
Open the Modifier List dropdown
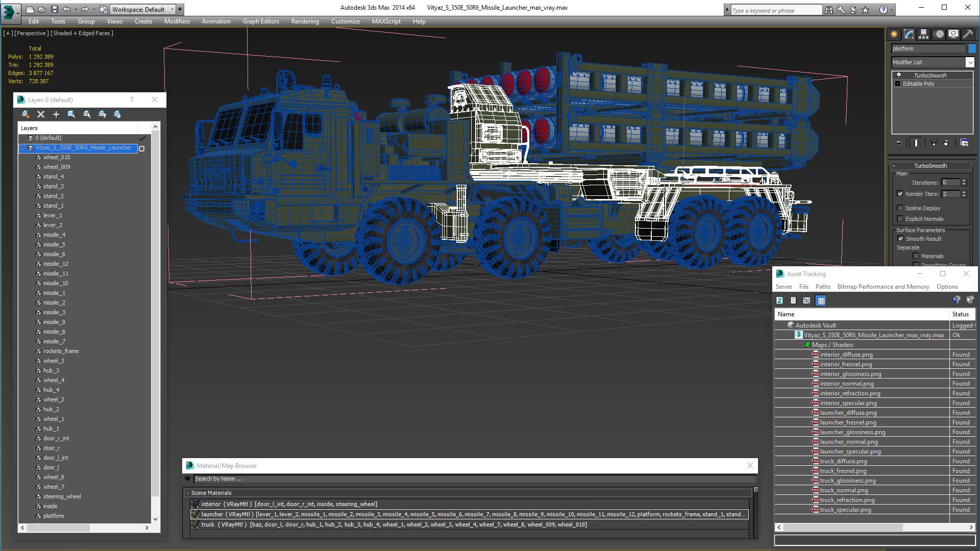pos(970,62)
